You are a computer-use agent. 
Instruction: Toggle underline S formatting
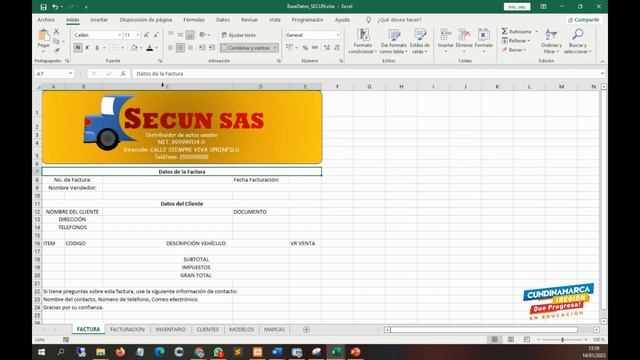coord(97,48)
